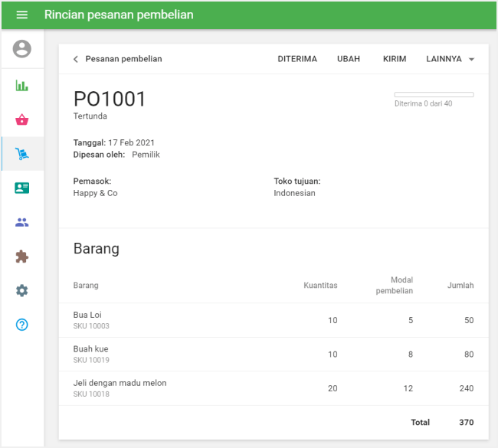Click the KIRIM button
Screen dimensions: 498x448
(x=395, y=59)
